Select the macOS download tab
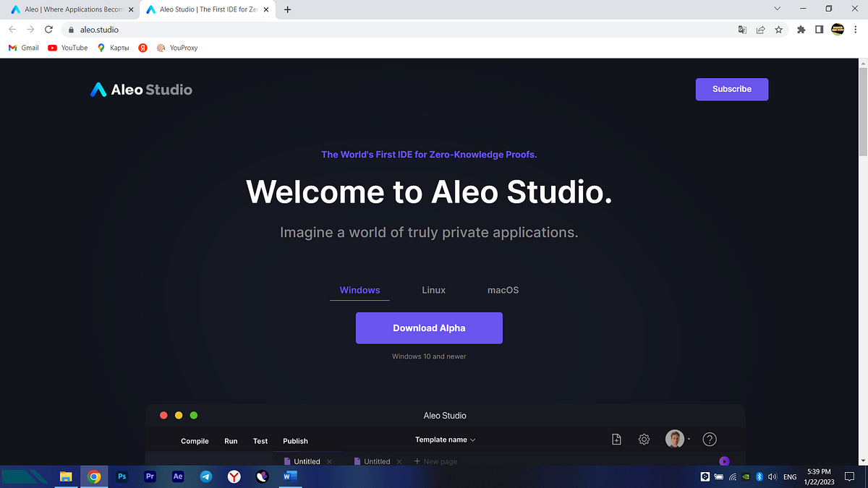Image resolution: width=868 pixels, height=488 pixels. [x=503, y=290]
